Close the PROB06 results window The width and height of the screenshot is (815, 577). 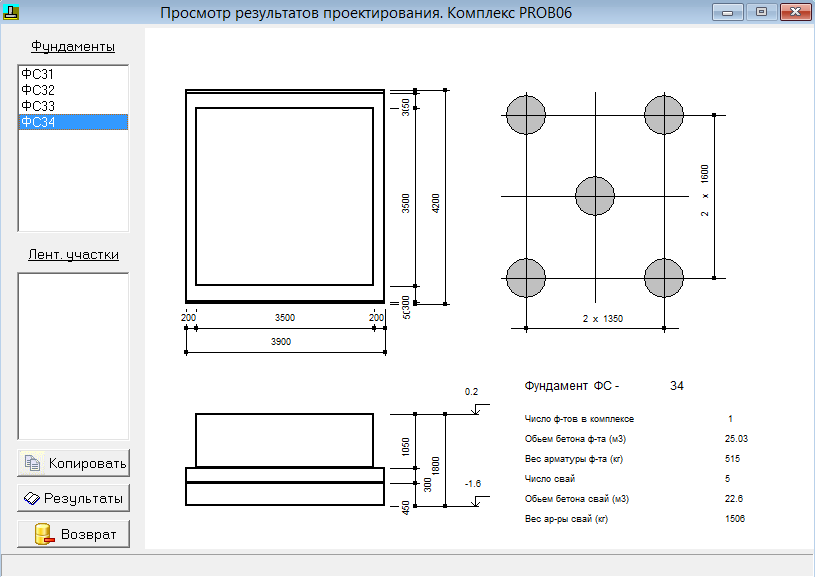coord(795,12)
